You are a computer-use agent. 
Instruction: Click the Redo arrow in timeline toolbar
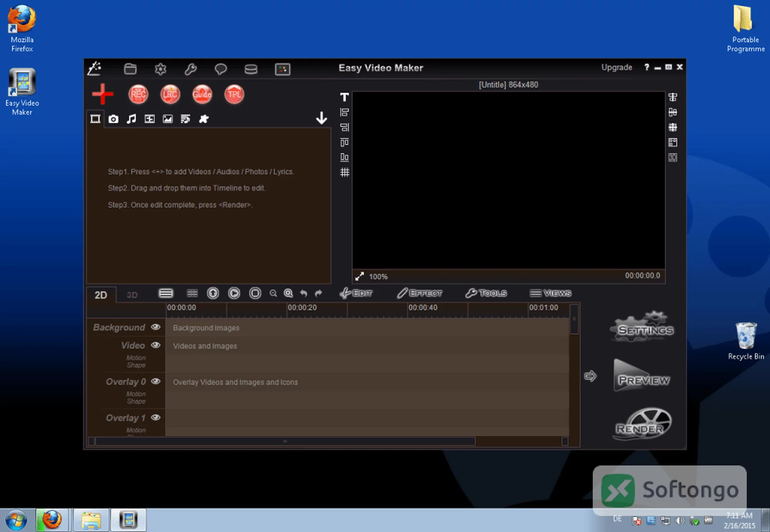pos(318,293)
